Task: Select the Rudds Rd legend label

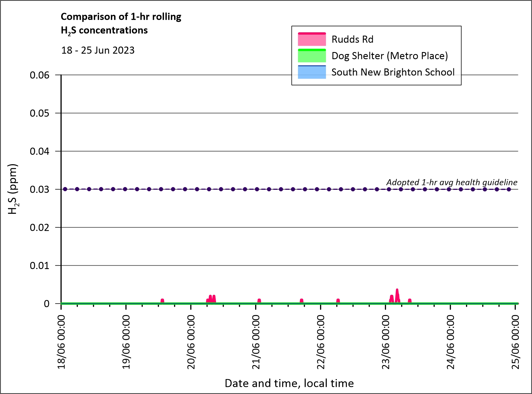Action: 352,39
